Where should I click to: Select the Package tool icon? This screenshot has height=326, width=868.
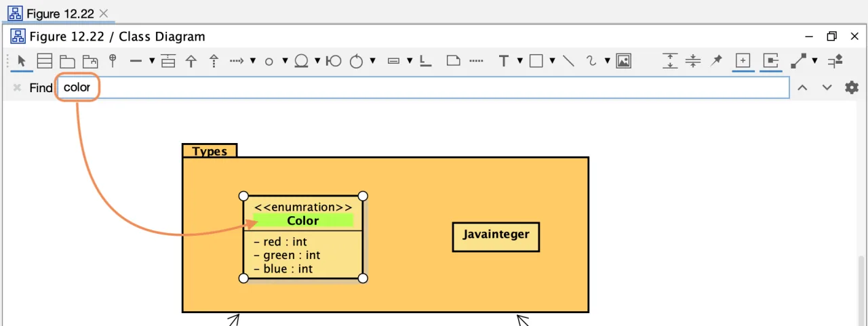(x=66, y=61)
